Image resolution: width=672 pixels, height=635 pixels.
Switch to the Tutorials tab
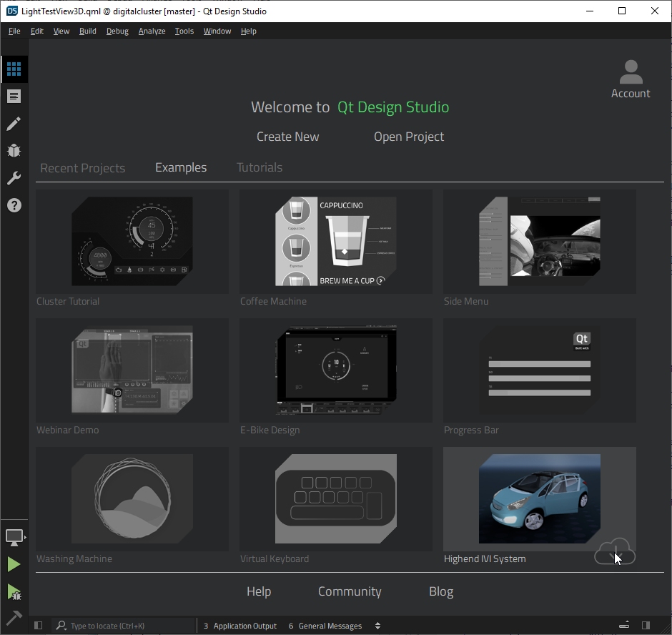click(260, 167)
